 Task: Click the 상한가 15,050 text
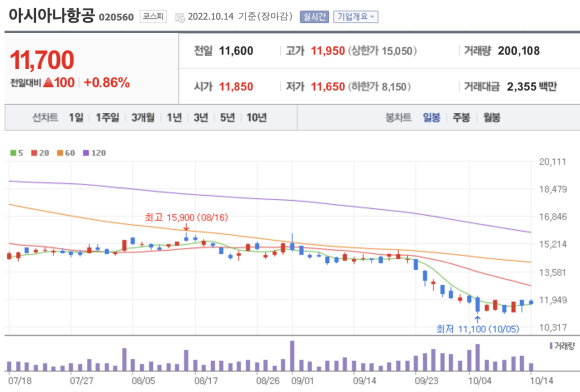tap(382, 51)
